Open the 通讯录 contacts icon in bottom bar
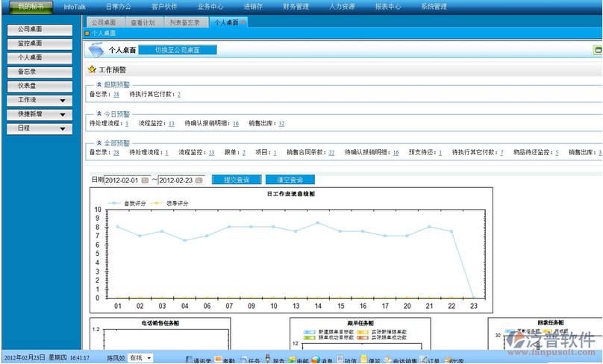The image size is (603, 364). (x=188, y=360)
